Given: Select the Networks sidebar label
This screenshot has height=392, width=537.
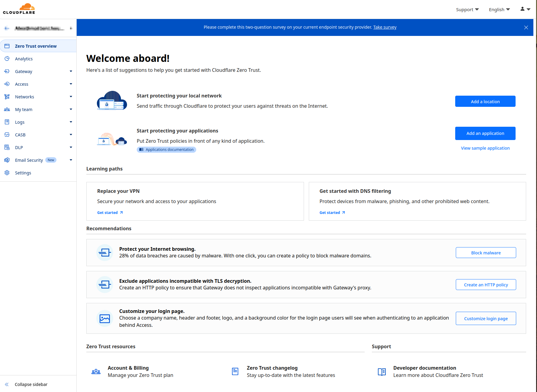Looking at the screenshot, I should (24, 97).
